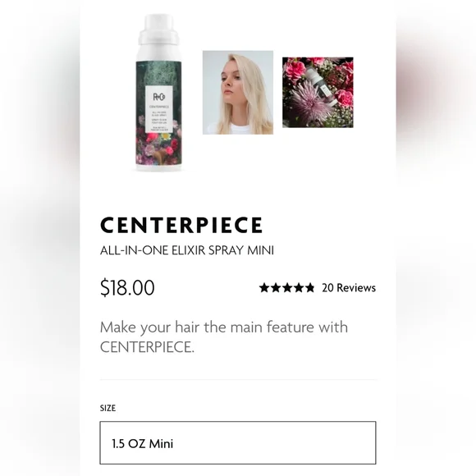
Task: Expand the 1.5 OZ Mini size dropdown
Action: (238, 442)
